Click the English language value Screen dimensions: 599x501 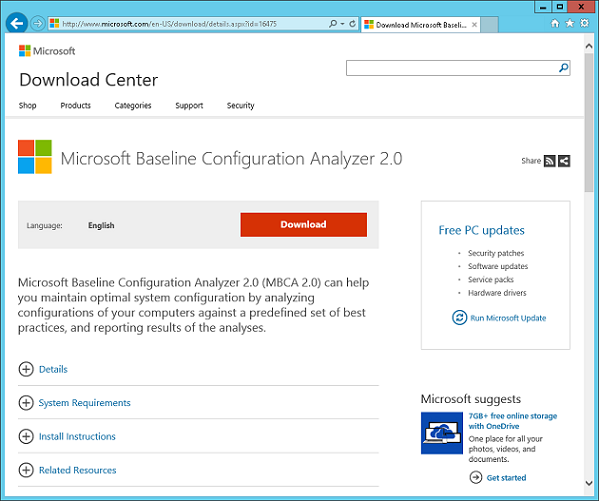pos(101,225)
